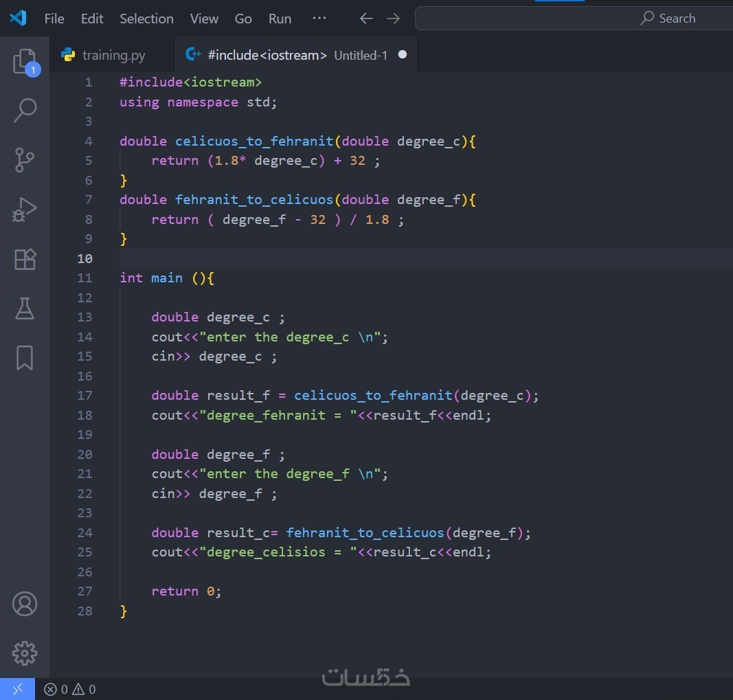Open the Run and Debug view
The width and height of the screenshot is (733, 700).
click(x=25, y=210)
